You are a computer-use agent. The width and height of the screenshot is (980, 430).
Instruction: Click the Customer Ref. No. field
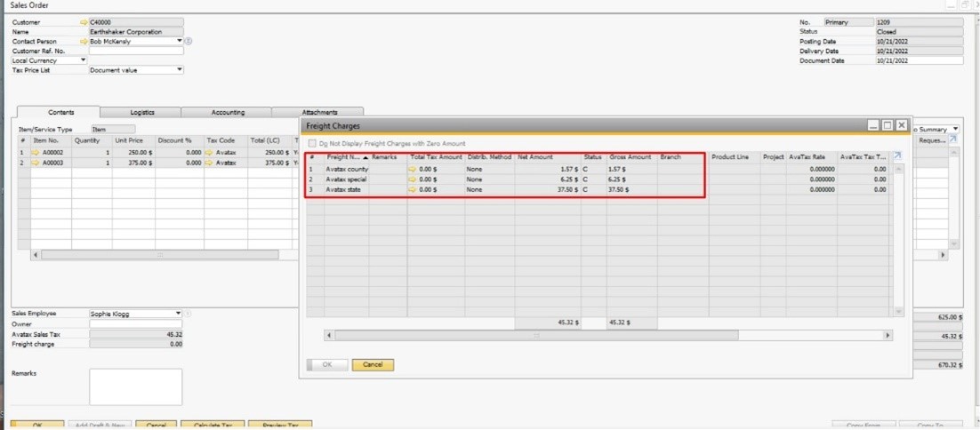pyautogui.click(x=136, y=52)
